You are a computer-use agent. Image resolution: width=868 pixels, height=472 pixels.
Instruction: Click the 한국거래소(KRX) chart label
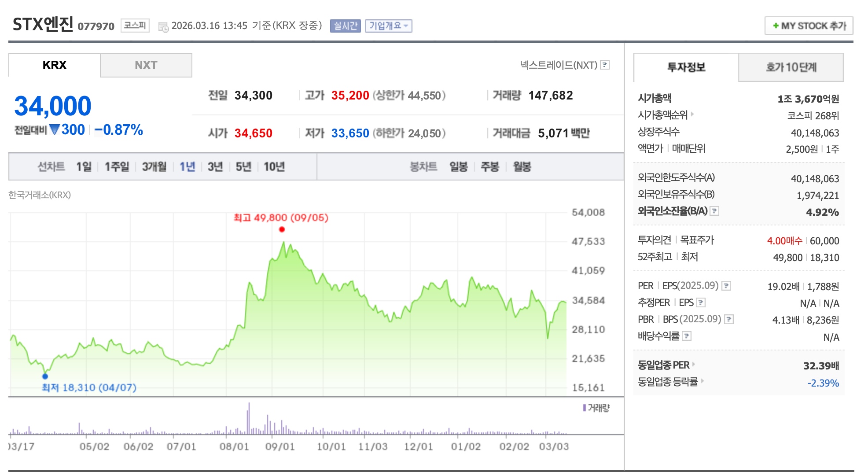(40, 195)
